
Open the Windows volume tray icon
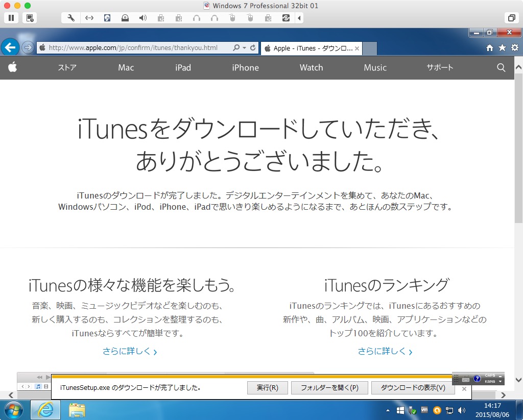pyautogui.click(x=462, y=410)
